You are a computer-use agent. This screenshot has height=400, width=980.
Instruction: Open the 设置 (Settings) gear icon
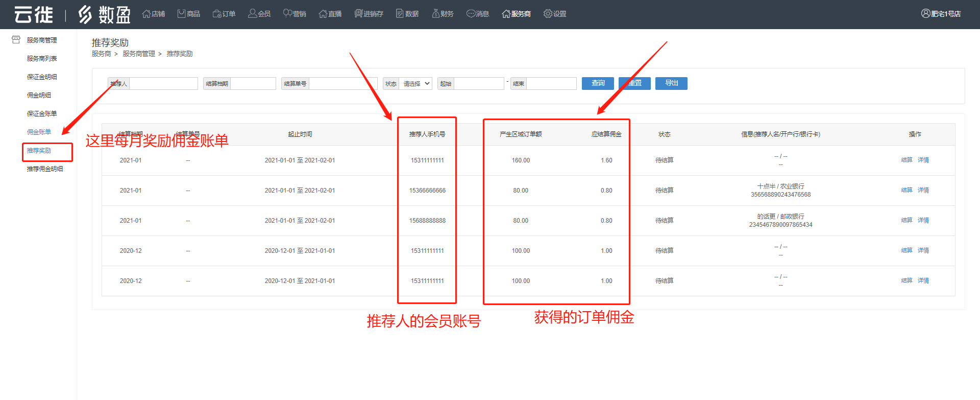point(548,14)
